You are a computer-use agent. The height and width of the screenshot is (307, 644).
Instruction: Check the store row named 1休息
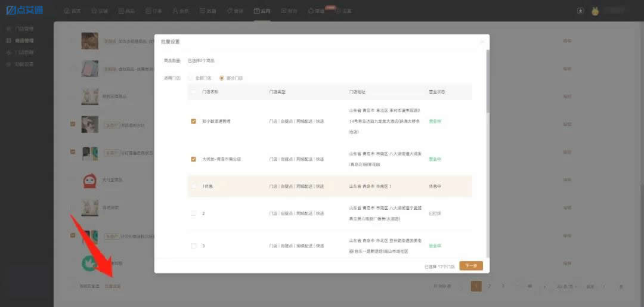[x=193, y=187]
